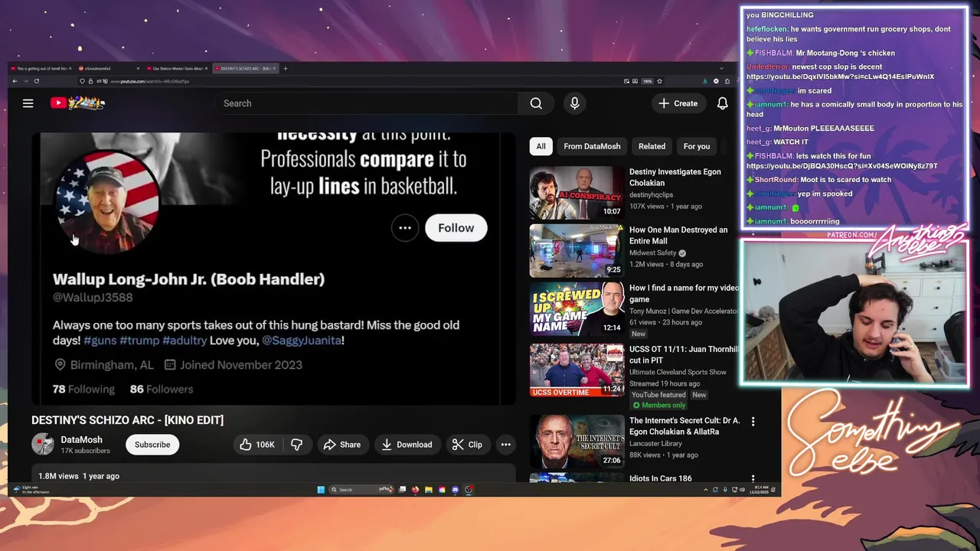Open Idiots In Cars 186 title

click(660, 478)
